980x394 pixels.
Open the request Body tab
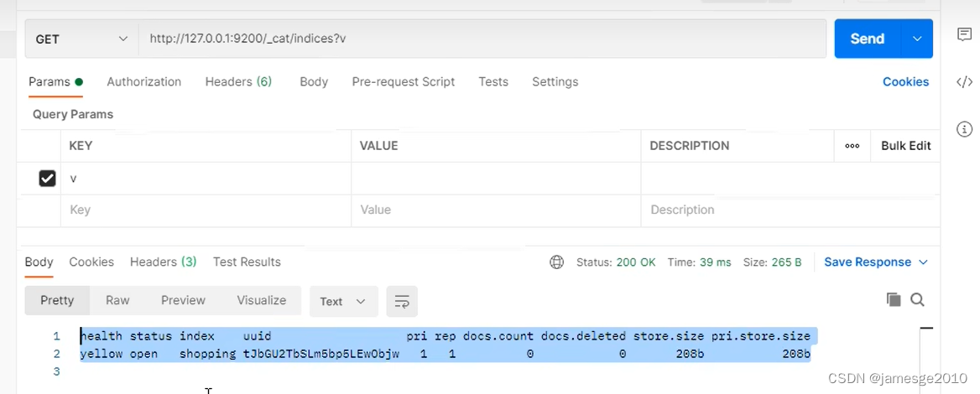click(x=314, y=82)
